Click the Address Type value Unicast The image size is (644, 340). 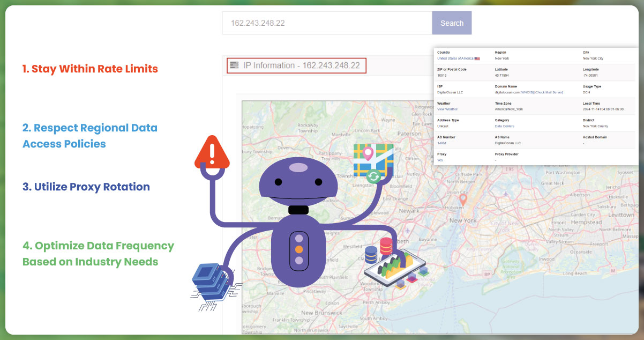point(444,126)
